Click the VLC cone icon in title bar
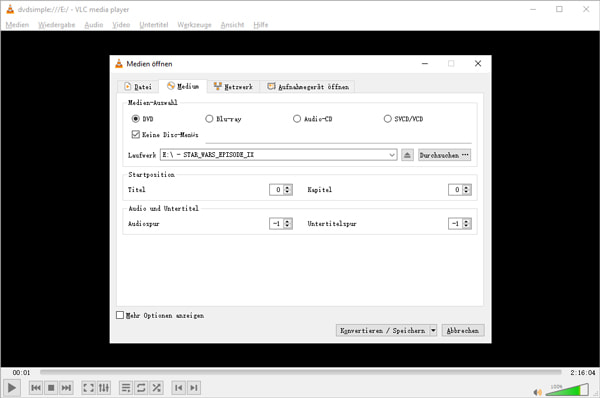600x398 pixels. [x=10, y=9]
